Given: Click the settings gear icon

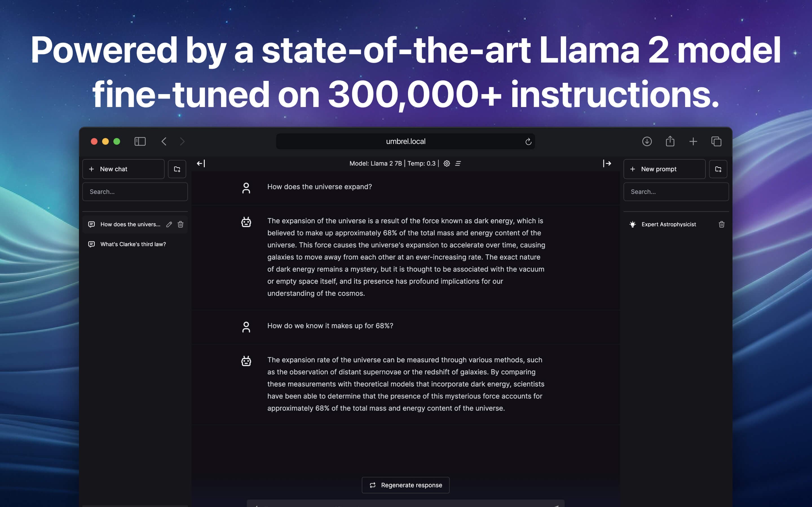Looking at the screenshot, I should (446, 164).
